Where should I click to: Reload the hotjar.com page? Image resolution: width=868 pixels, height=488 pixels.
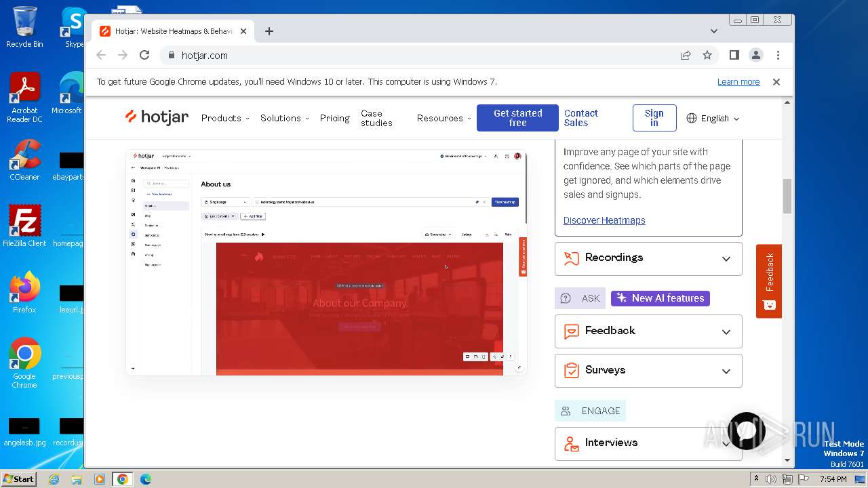click(x=144, y=55)
